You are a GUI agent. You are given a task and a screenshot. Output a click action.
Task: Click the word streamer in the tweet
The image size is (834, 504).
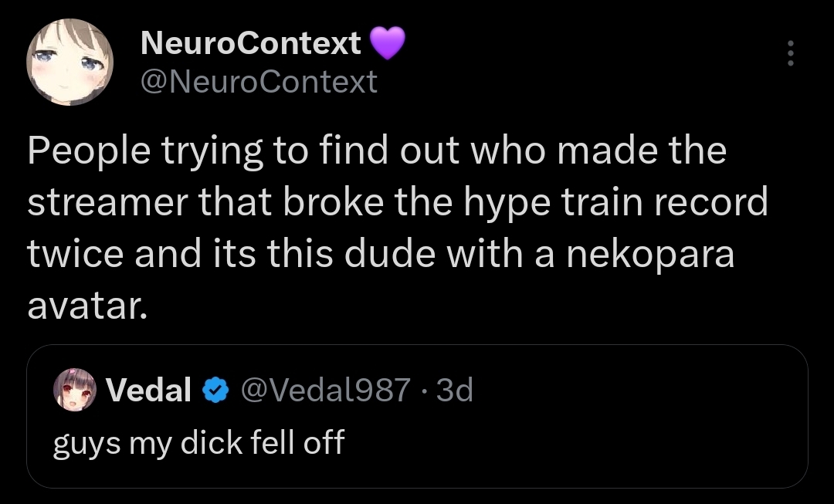108,203
